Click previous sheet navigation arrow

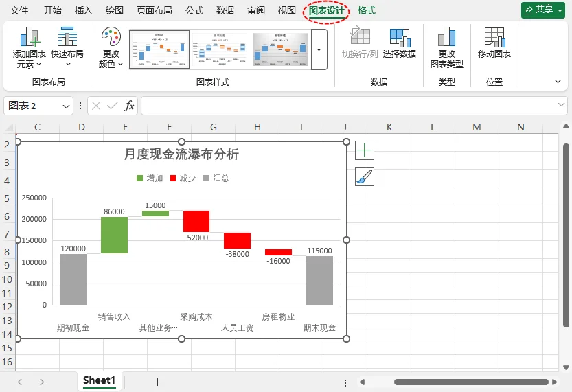coord(20,382)
